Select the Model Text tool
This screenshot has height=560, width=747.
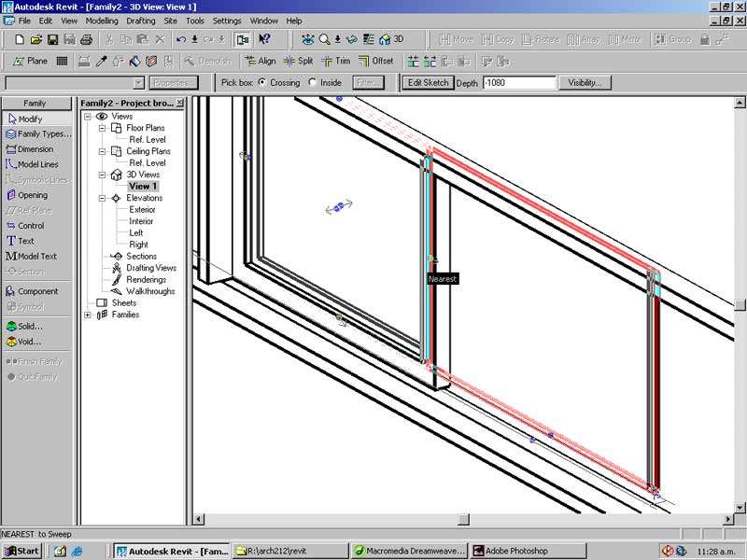point(32,256)
